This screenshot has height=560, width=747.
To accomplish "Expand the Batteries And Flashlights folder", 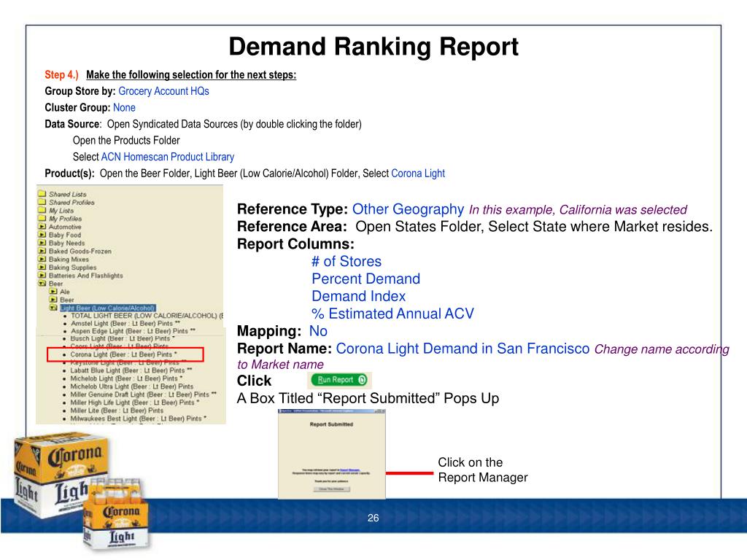I will pyautogui.click(x=42, y=275).
